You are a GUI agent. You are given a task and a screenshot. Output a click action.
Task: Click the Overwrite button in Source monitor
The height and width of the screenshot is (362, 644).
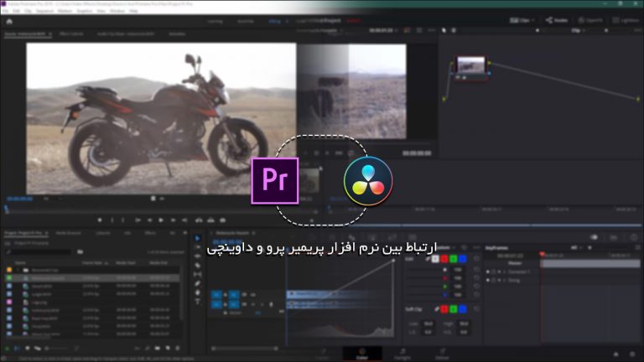(210, 220)
